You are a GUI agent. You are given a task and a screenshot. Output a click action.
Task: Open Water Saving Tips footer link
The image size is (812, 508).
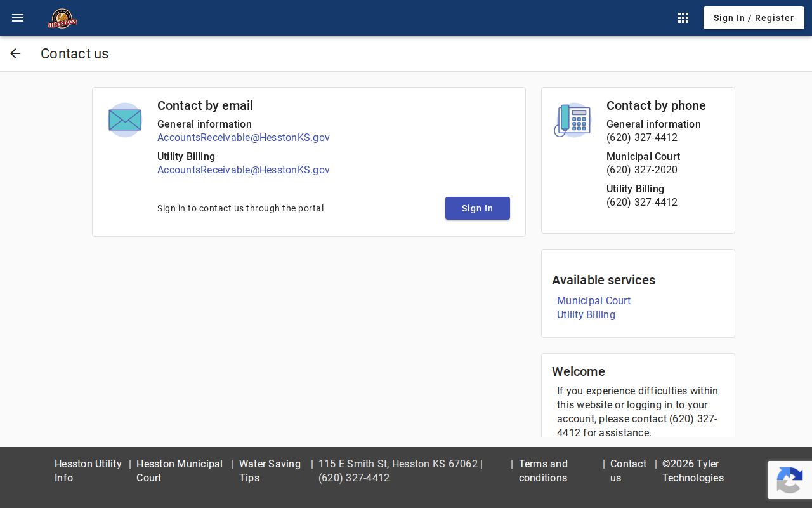click(270, 471)
